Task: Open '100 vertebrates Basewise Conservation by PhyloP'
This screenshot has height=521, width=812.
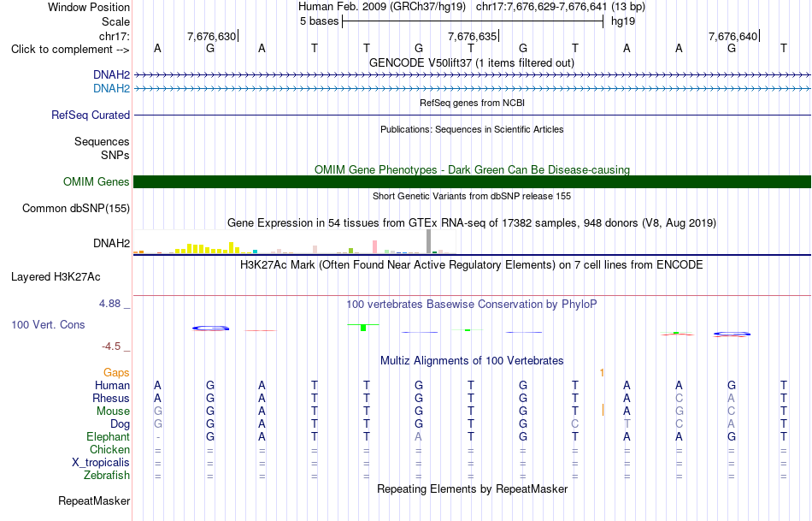Action: pyautogui.click(x=472, y=305)
